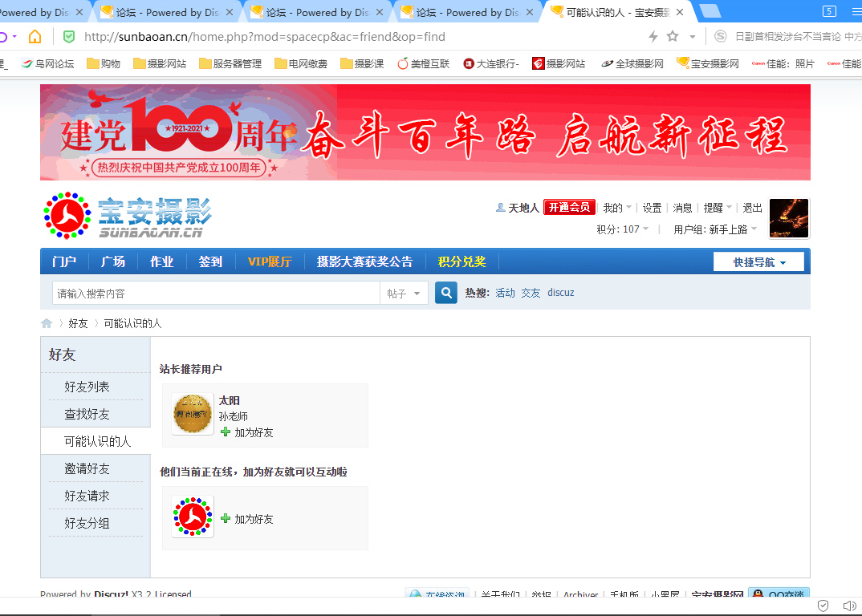Open the 作业 navigation item
This screenshot has height=616, width=862.
[x=161, y=261]
